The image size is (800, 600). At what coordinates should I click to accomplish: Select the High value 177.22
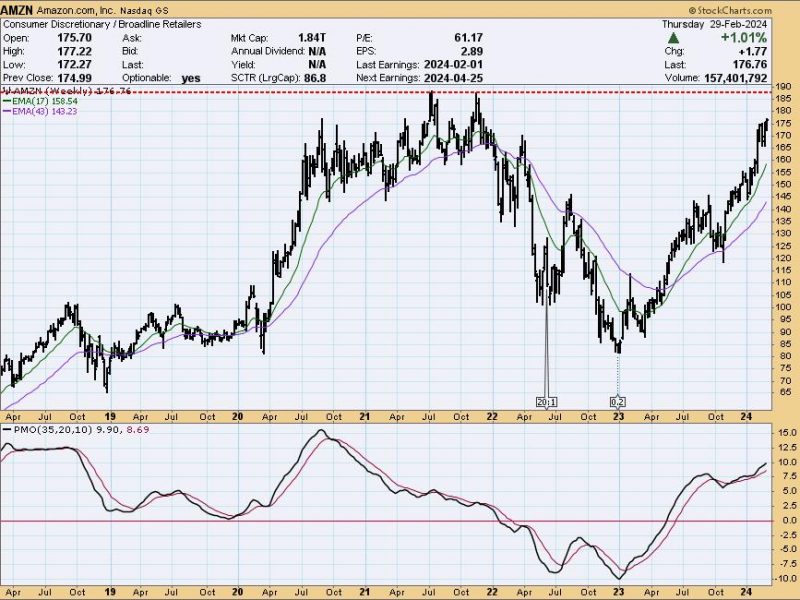pos(74,51)
